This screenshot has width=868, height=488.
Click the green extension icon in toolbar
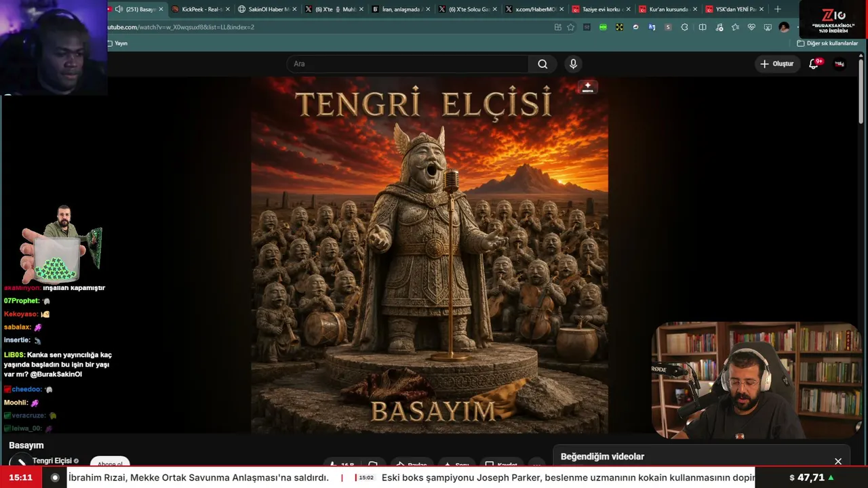[x=603, y=27]
